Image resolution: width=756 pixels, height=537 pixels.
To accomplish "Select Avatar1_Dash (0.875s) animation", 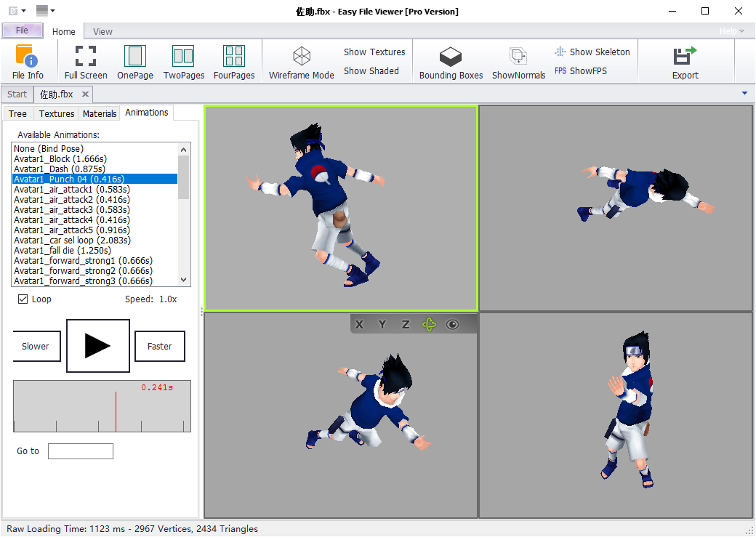I will 95,169.
